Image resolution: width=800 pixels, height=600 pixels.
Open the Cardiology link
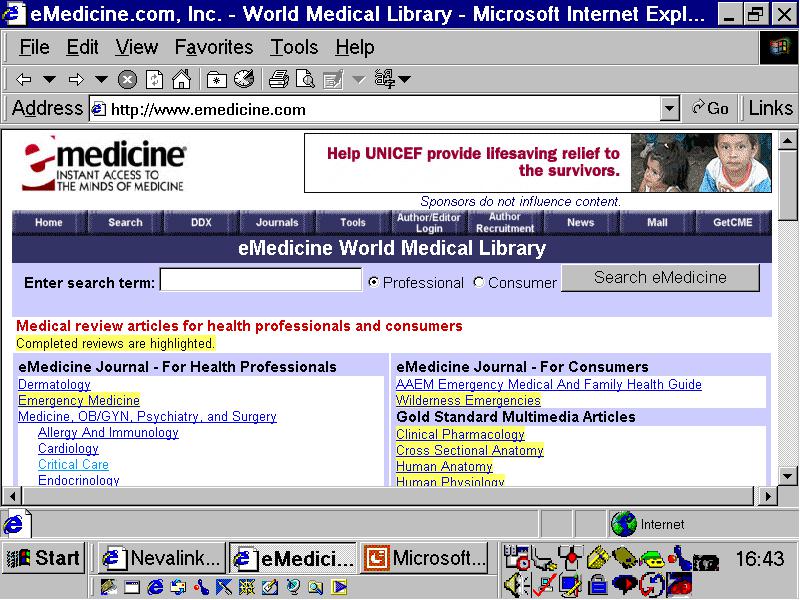point(68,448)
